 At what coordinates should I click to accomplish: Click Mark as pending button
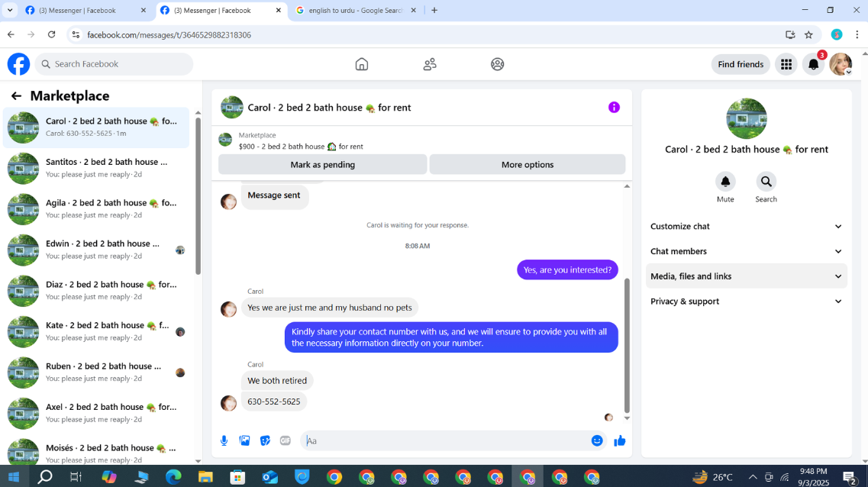tap(323, 164)
